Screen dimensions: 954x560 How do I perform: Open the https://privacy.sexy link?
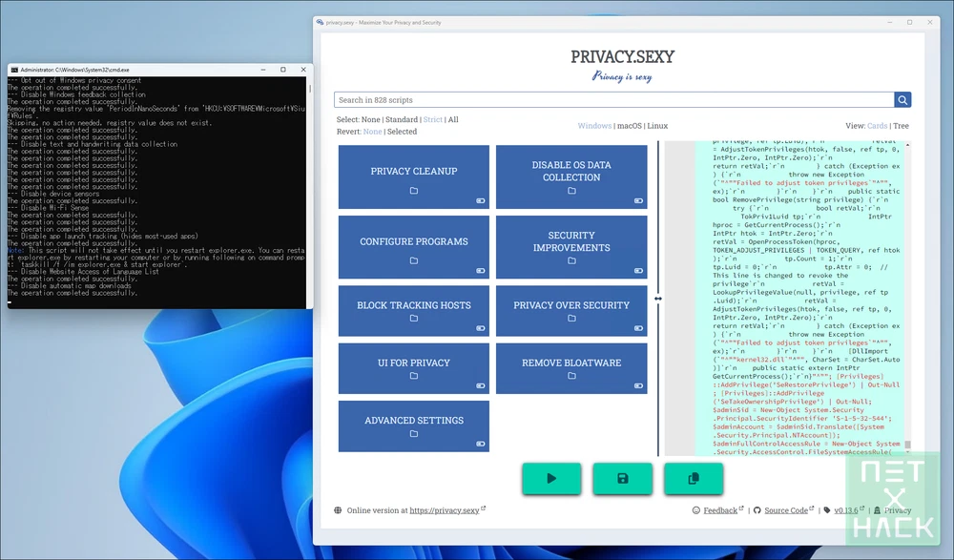point(445,510)
